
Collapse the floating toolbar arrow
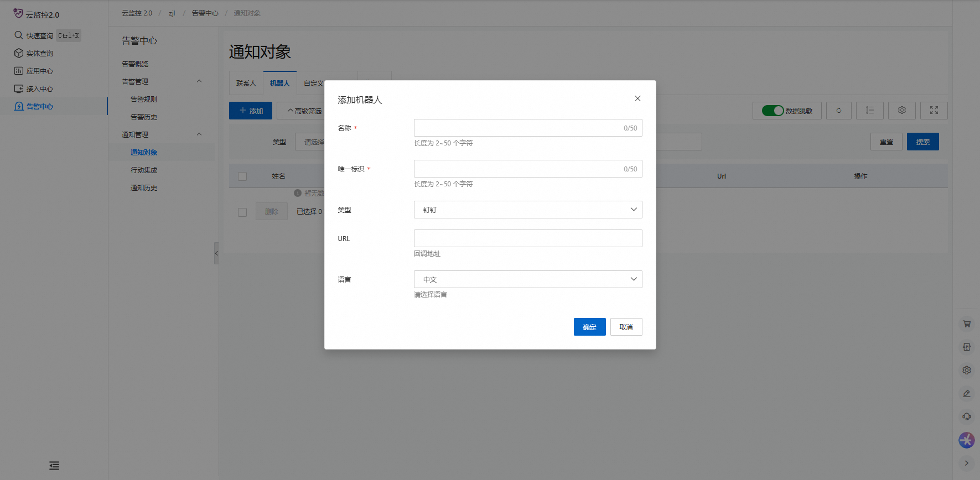pos(967,463)
